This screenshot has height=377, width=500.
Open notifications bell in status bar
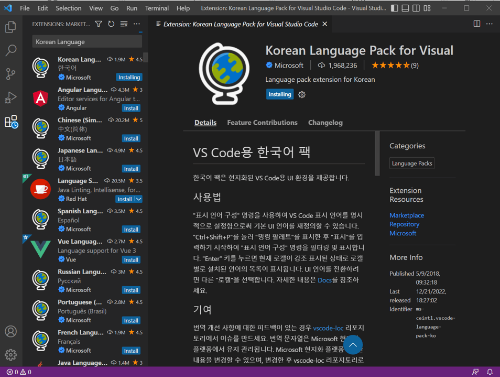click(490, 372)
